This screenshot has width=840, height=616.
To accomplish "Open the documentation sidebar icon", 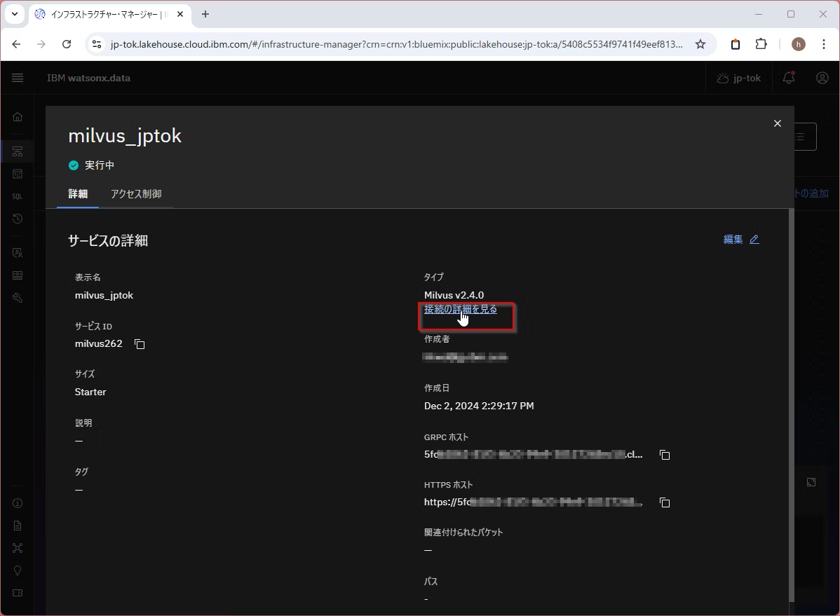I will [17, 526].
